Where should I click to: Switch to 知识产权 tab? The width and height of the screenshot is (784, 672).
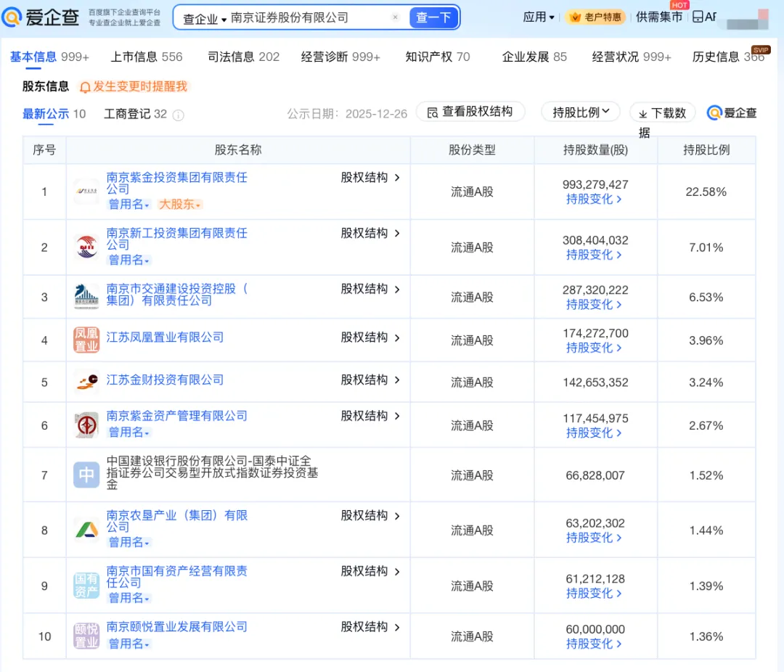tap(438, 57)
